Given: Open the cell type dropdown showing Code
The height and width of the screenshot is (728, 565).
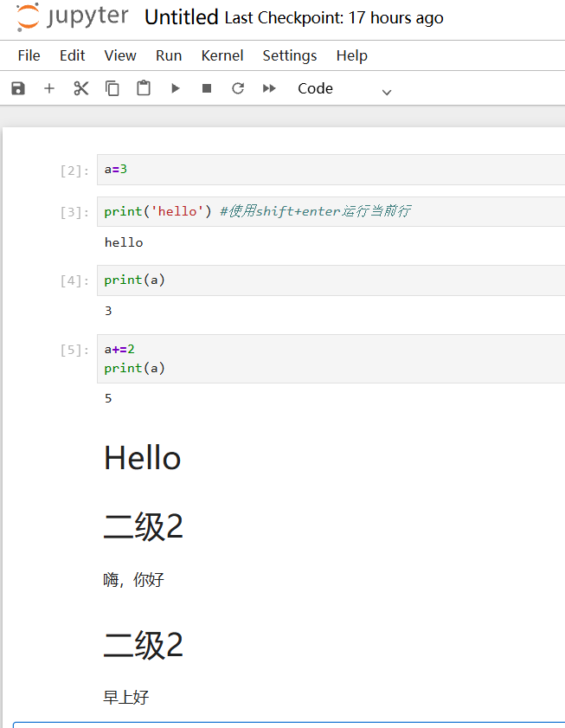Looking at the screenshot, I should pos(344,88).
